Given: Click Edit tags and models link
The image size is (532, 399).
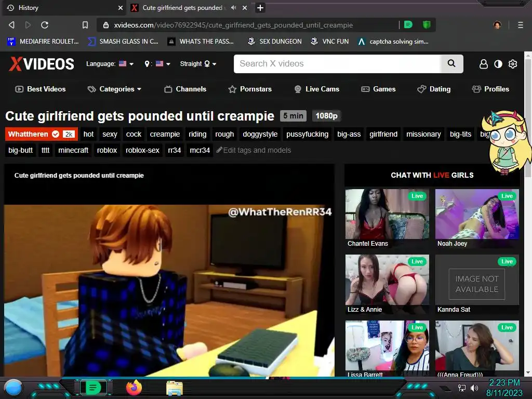Looking at the screenshot, I should pos(254,150).
